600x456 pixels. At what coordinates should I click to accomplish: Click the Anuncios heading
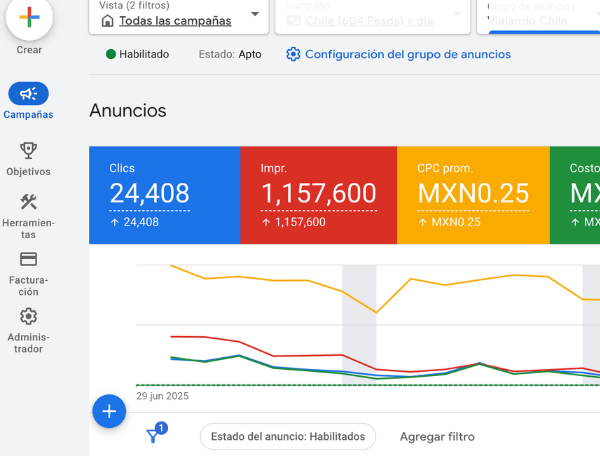(128, 111)
